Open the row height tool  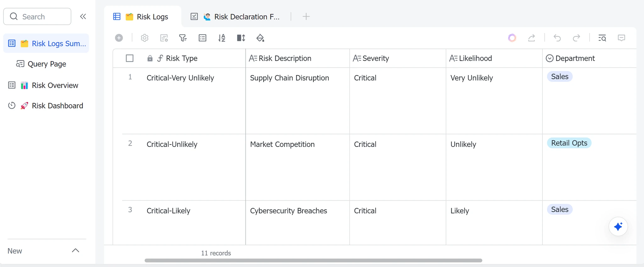pyautogui.click(x=241, y=38)
